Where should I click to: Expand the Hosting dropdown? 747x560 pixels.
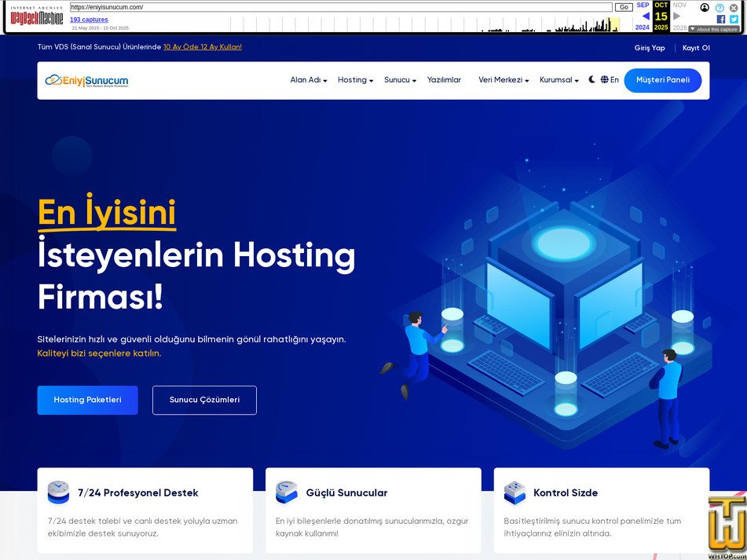point(354,79)
